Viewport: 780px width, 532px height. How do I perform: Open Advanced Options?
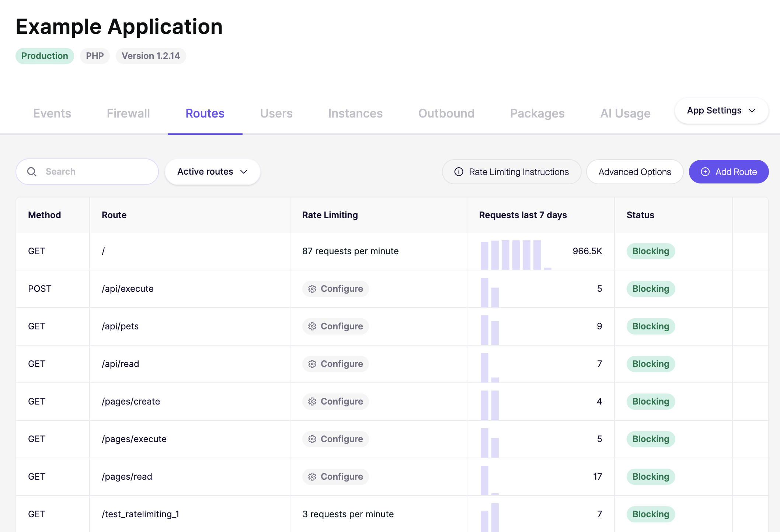coord(635,172)
